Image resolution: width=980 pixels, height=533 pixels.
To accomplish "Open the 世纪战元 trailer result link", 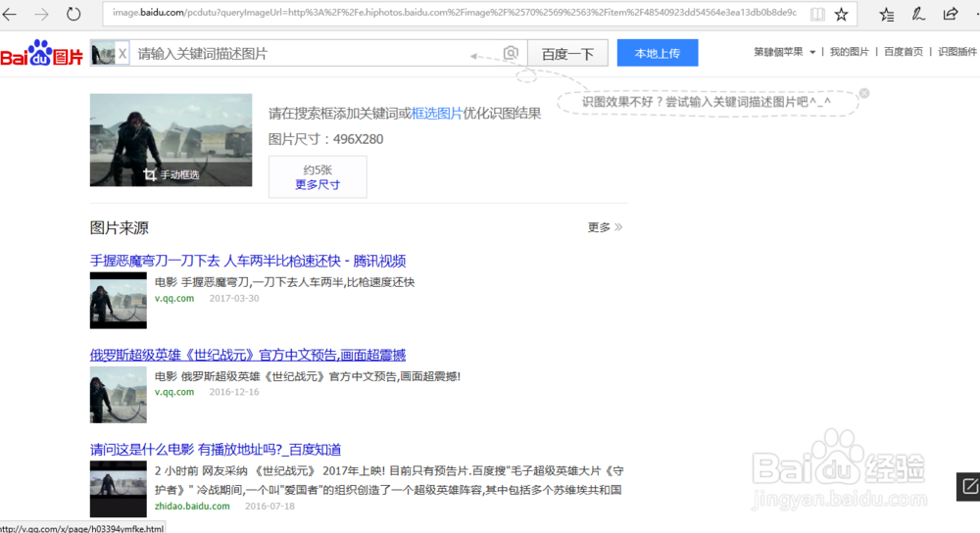I will point(248,355).
